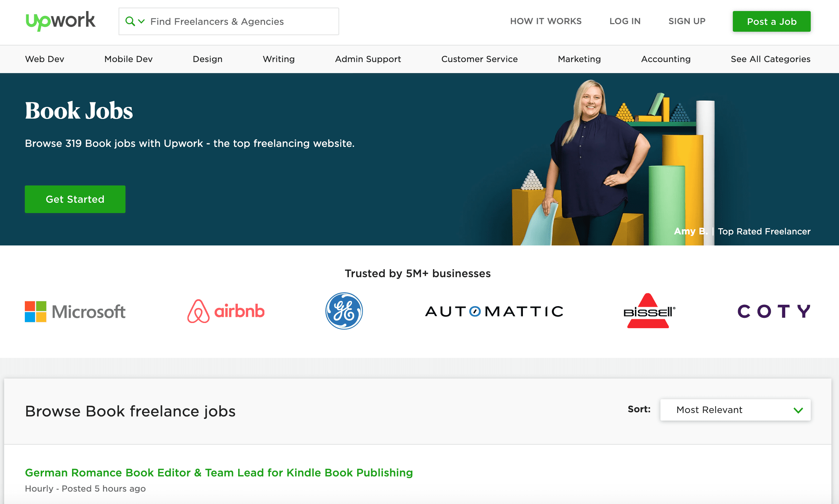The height and width of the screenshot is (504, 839).
Task: Open How It Works page
Action: [x=546, y=21]
